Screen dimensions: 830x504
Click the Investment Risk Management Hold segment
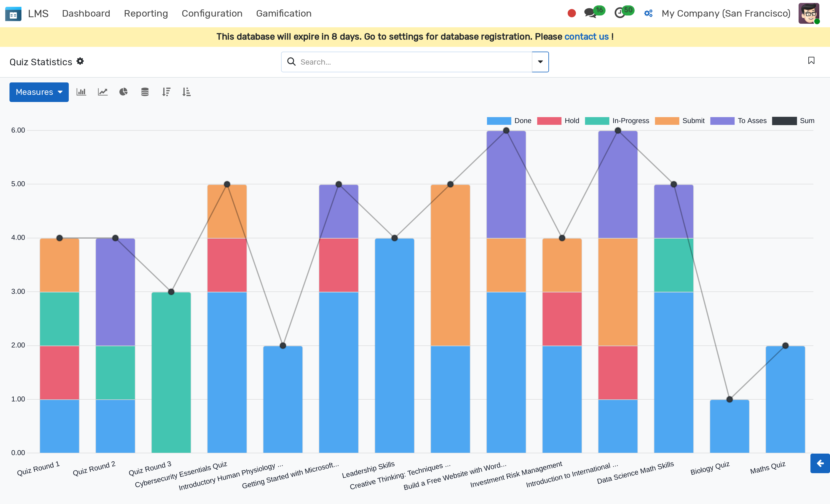(562, 319)
